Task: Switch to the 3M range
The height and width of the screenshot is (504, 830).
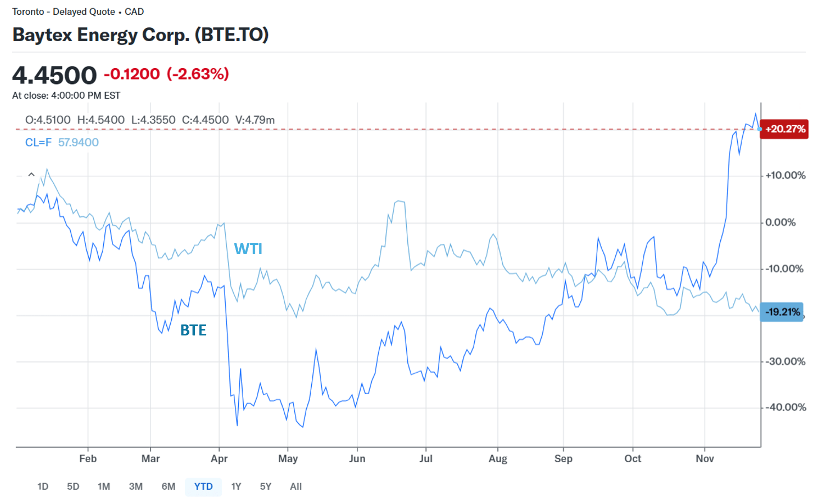Action: click(136, 486)
